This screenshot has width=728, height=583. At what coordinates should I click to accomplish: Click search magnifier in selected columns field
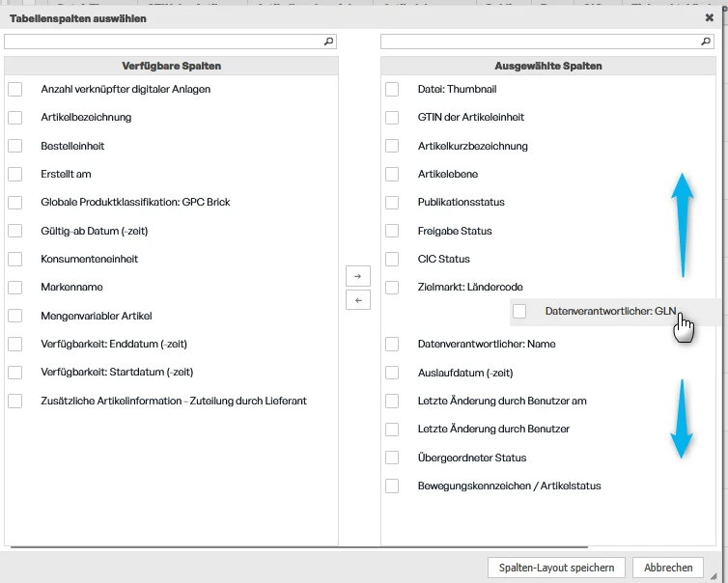point(705,42)
